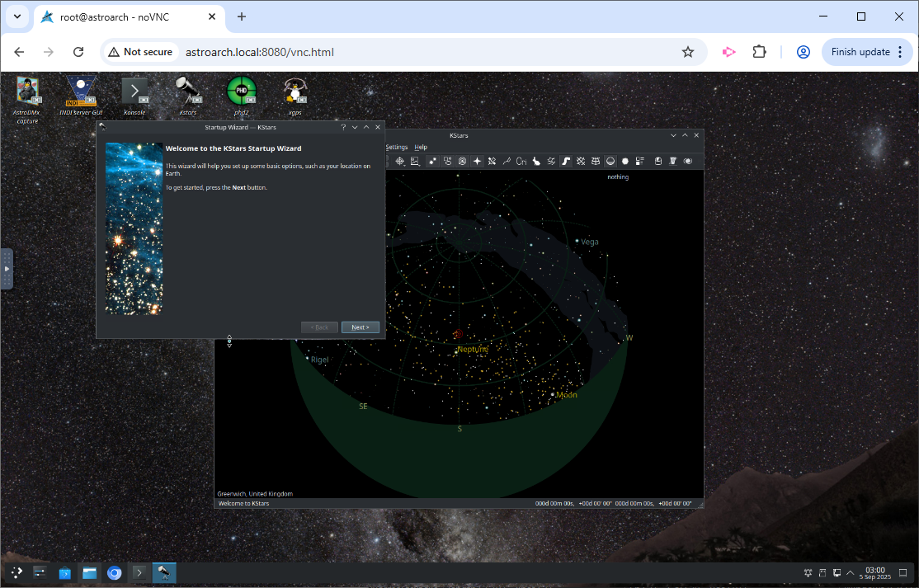Click the Not secure site info chip
The image size is (919, 588).
tap(141, 52)
